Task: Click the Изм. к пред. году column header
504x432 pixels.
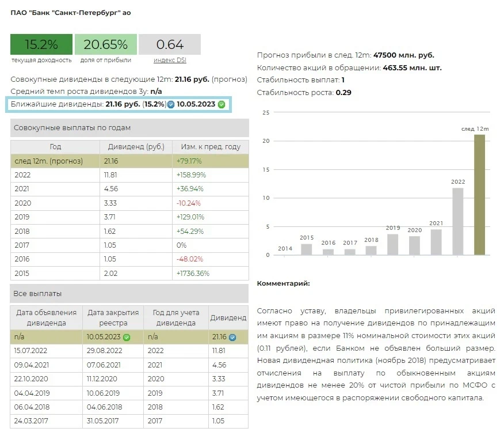Action: coord(210,147)
